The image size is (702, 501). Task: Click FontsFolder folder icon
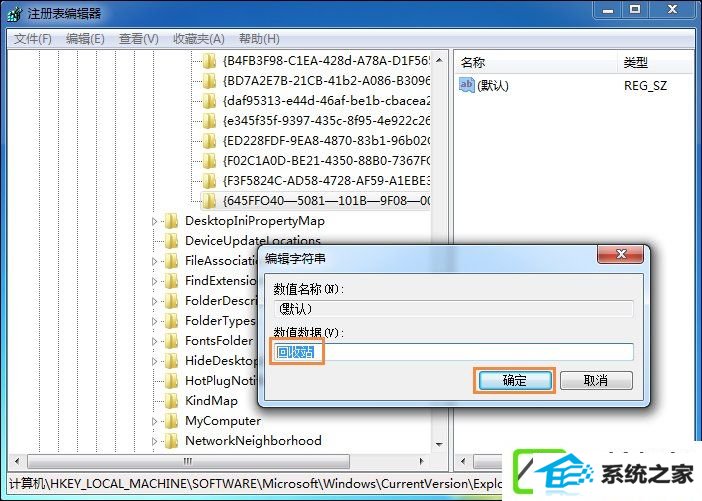171,341
